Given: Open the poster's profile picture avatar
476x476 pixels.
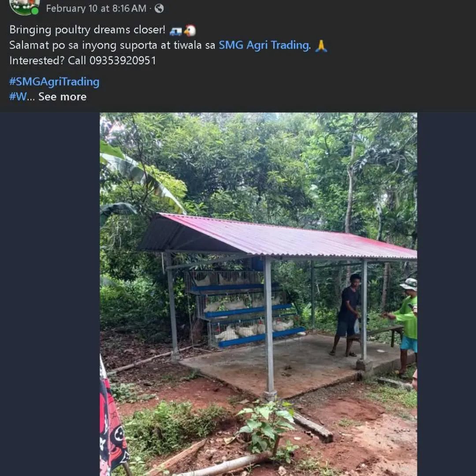Looking at the screenshot, I should (x=25, y=6).
